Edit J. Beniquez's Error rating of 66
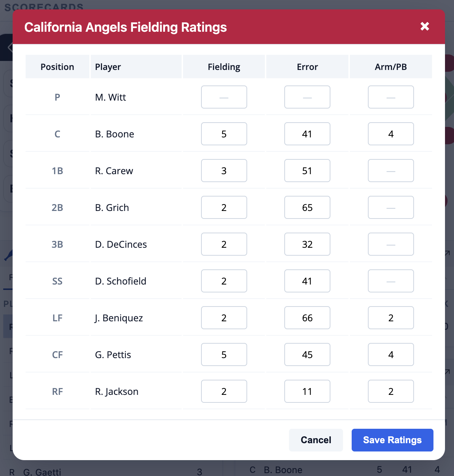Viewport: 454px width, 476px height. coord(307,318)
